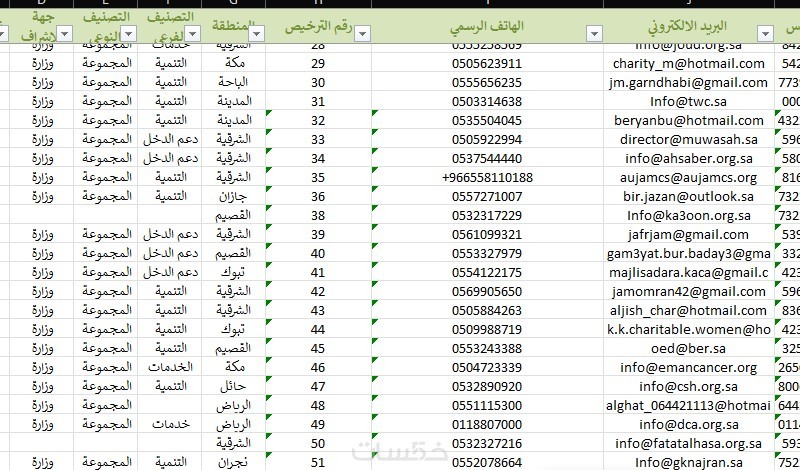Select email cell info@fatatalhasa.org.sa
The height and width of the screenshot is (470, 800).
[689, 443]
